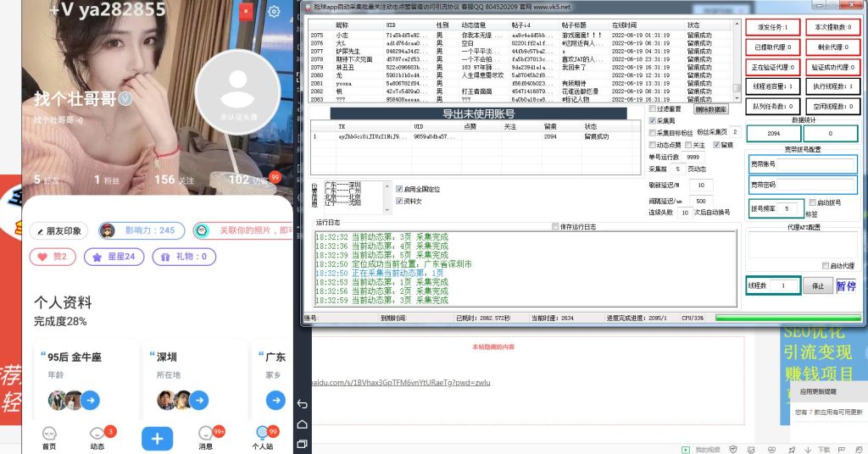Open the 首页 home tab icon
Viewport: 868px width, 454px height.
(x=49, y=434)
